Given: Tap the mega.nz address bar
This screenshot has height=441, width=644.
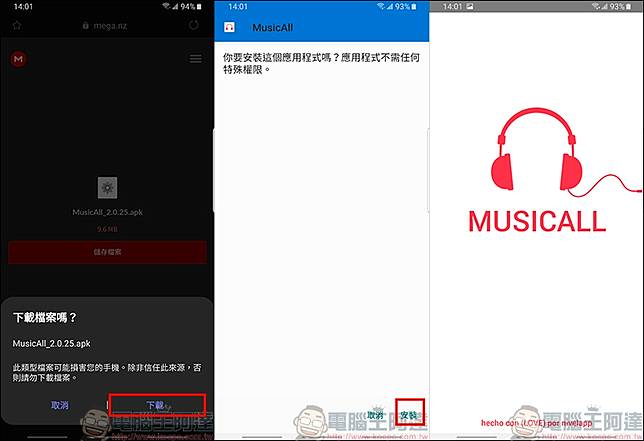Looking at the screenshot, I should point(105,26).
